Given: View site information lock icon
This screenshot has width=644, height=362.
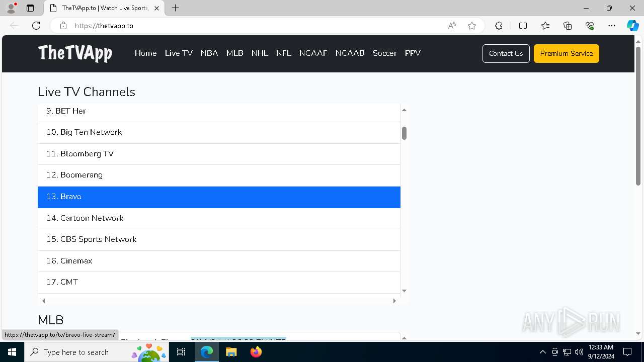Looking at the screenshot, I should pyautogui.click(x=63, y=26).
